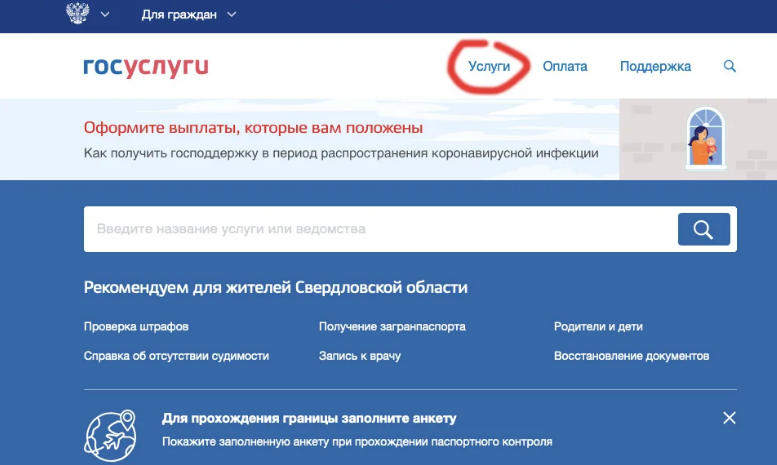Open Справка об отсутствии судимости link
The width and height of the screenshot is (777, 465).
pyautogui.click(x=176, y=356)
